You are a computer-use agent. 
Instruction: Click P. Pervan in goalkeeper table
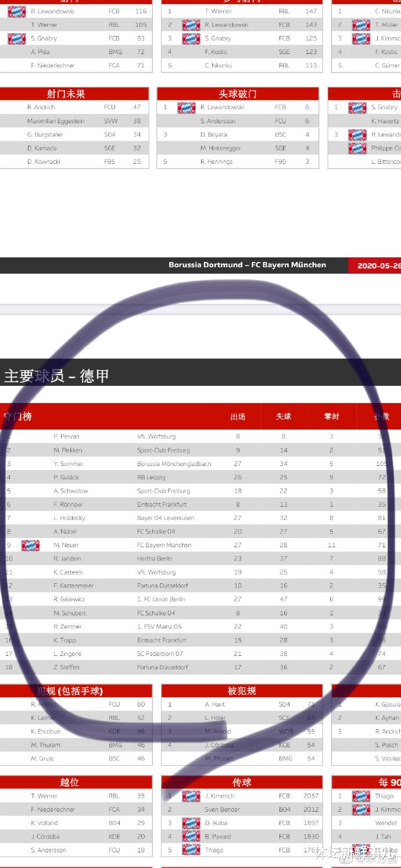66,436
